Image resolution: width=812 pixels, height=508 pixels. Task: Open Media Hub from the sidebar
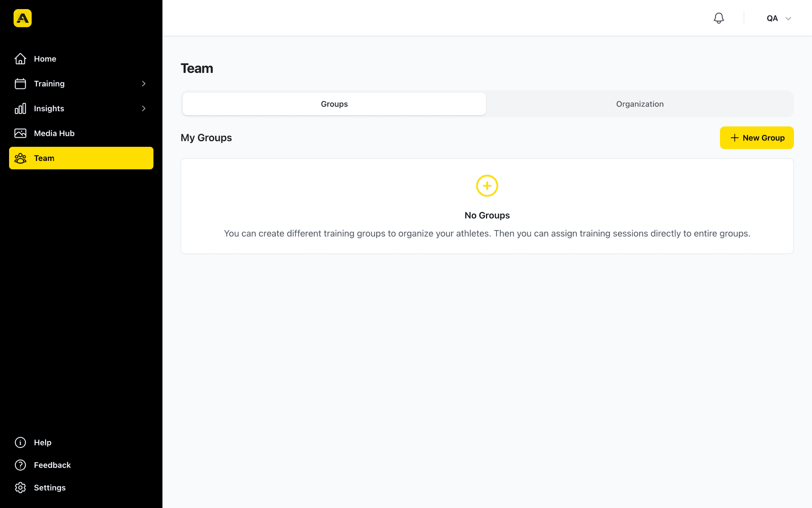click(81, 133)
